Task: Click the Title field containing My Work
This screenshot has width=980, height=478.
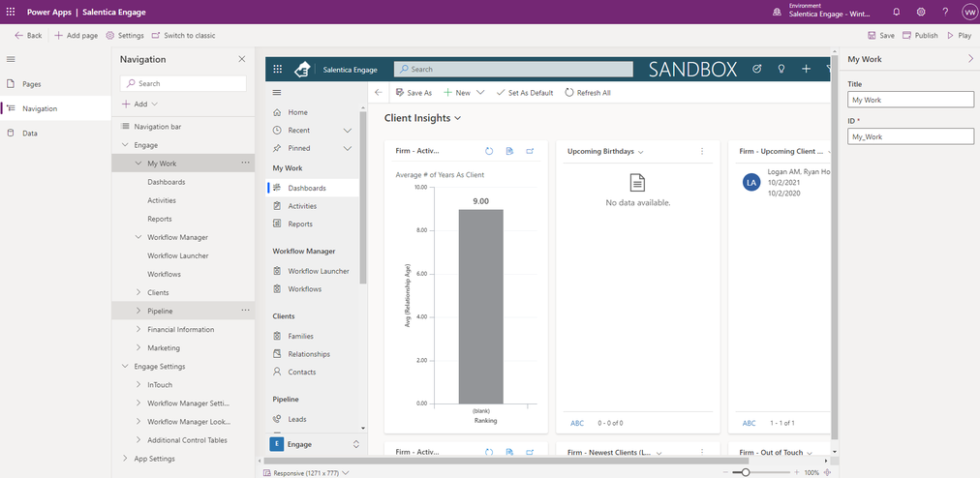Action: pyautogui.click(x=910, y=100)
